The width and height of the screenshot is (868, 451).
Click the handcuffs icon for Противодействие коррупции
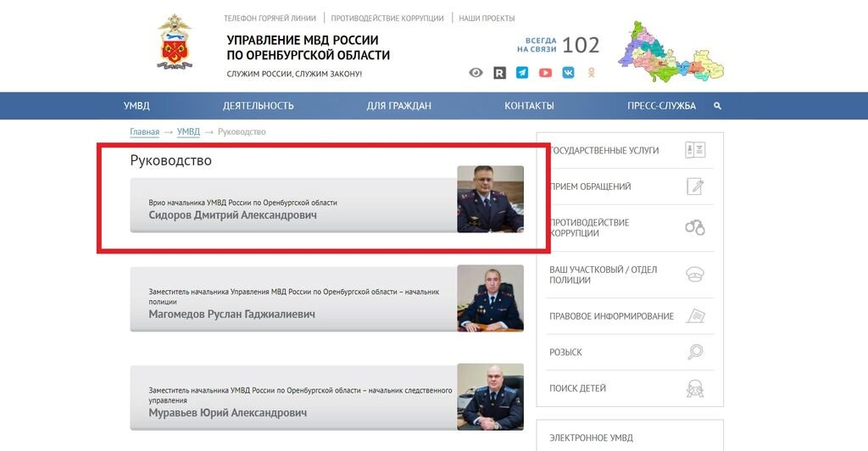click(695, 227)
